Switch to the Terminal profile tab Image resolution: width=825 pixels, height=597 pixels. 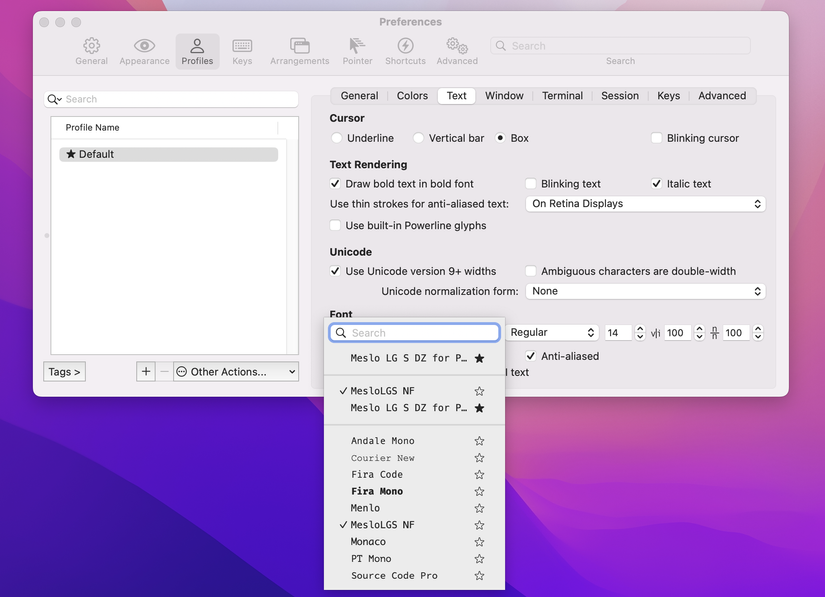562,96
